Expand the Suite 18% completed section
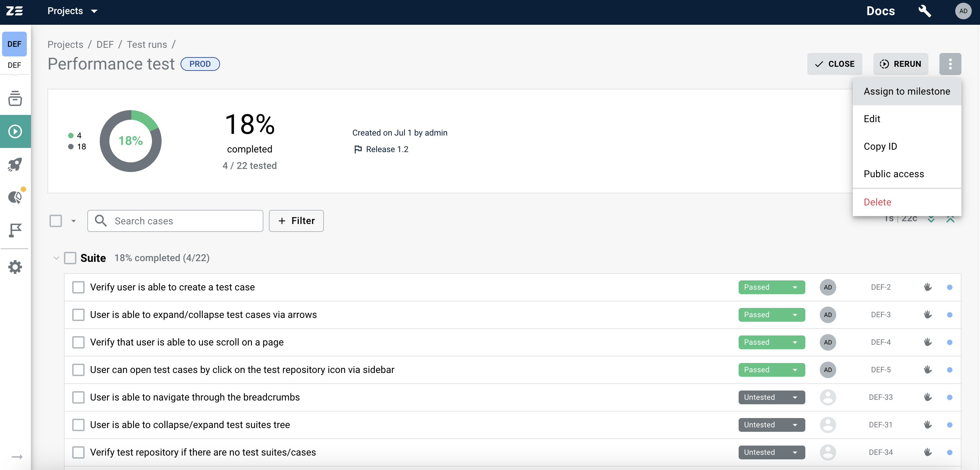 pyautogui.click(x=55, y=257)
